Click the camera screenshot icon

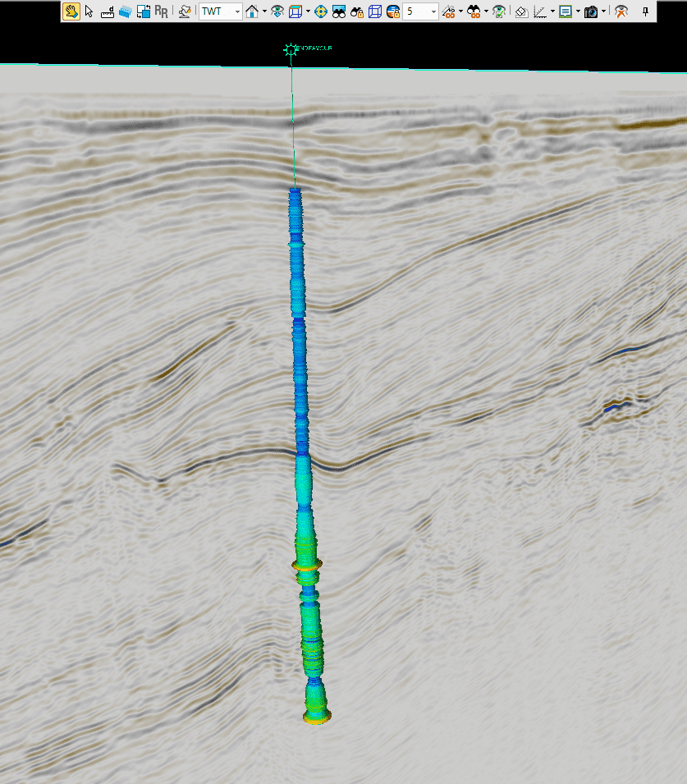pos(590,11)
